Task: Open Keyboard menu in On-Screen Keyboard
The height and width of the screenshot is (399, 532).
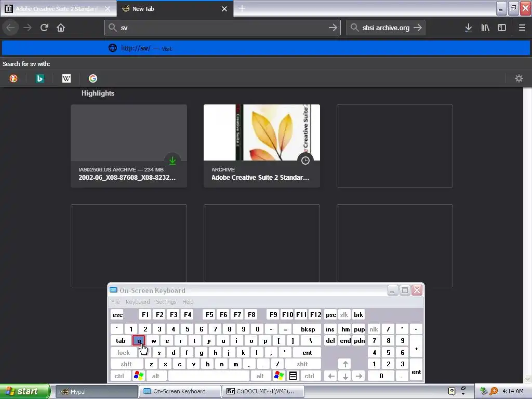Action: pyautogui.click(x=137, y=302)
